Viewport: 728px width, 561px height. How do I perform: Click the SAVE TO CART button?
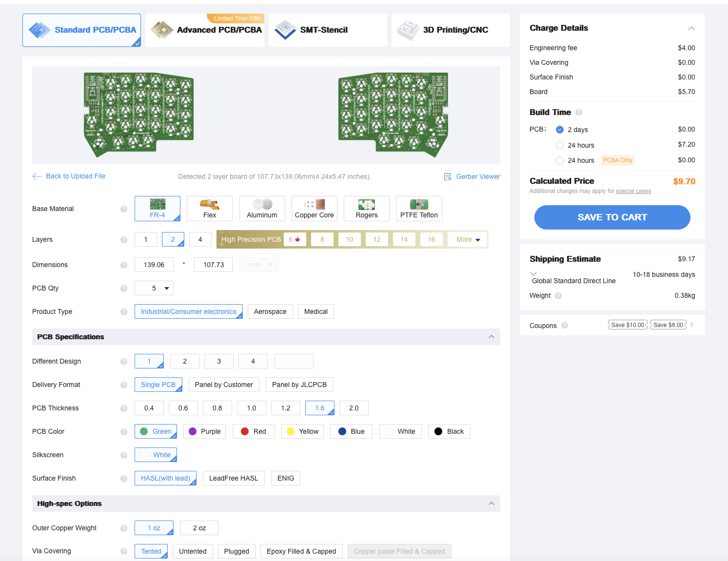tap(612, 217)
